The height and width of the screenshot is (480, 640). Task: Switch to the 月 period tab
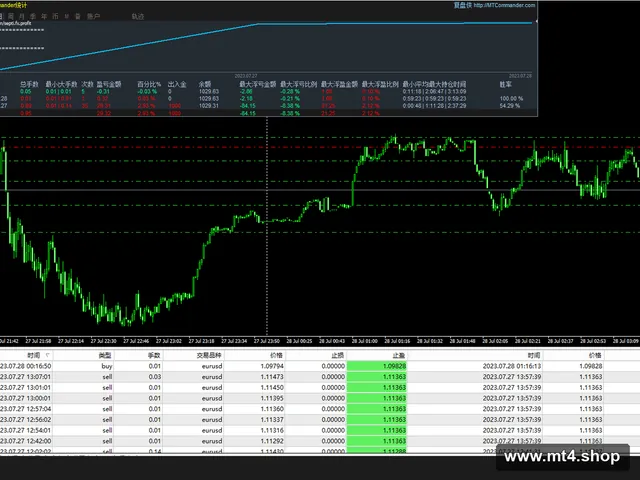[x=22, y=16]
